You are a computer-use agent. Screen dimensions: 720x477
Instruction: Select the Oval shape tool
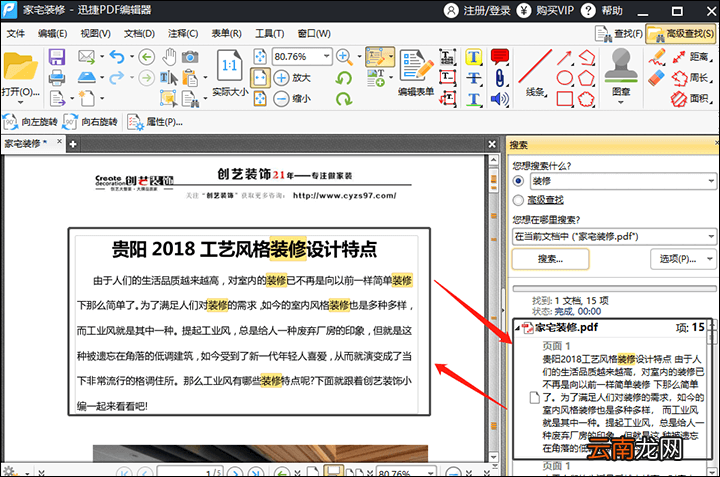click(565, 78)
